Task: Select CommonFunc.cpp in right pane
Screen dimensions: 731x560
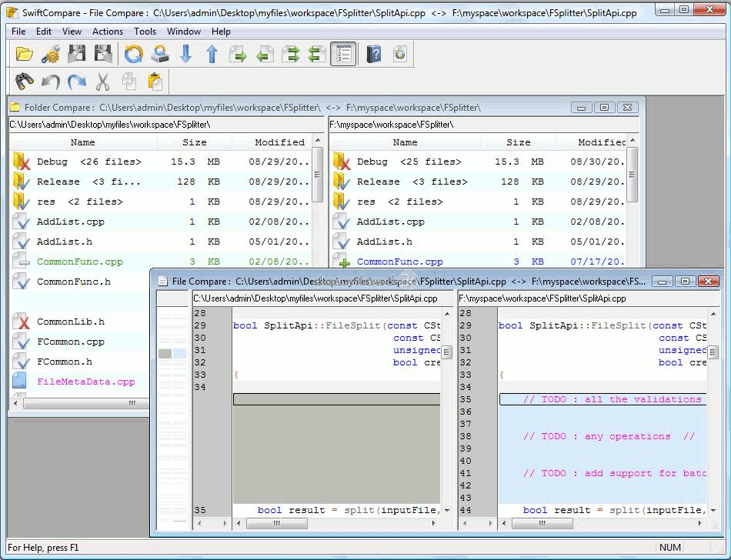Action: [399, 262]
